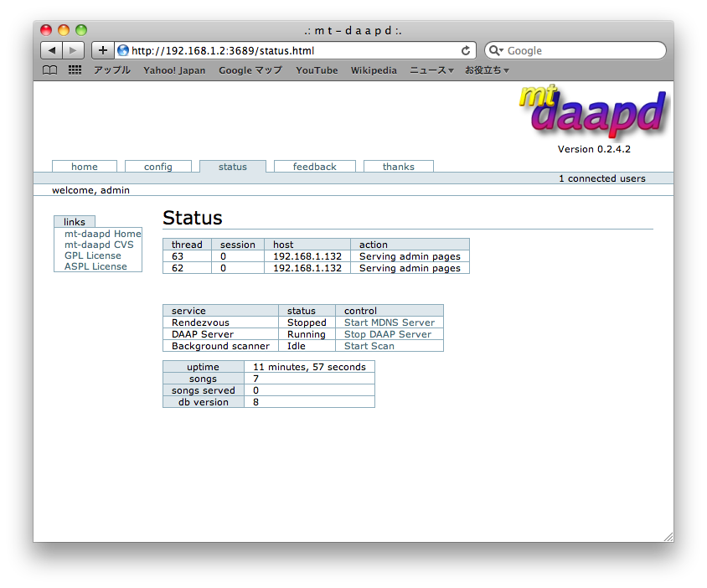Click the Start MDNS Server link
This screenshot has height=588, width=707.
point(389,322)
